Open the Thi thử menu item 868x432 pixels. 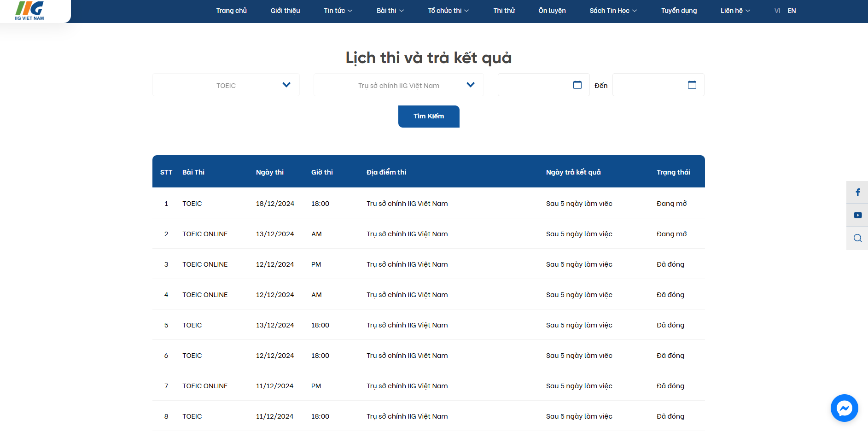(504, 11)
